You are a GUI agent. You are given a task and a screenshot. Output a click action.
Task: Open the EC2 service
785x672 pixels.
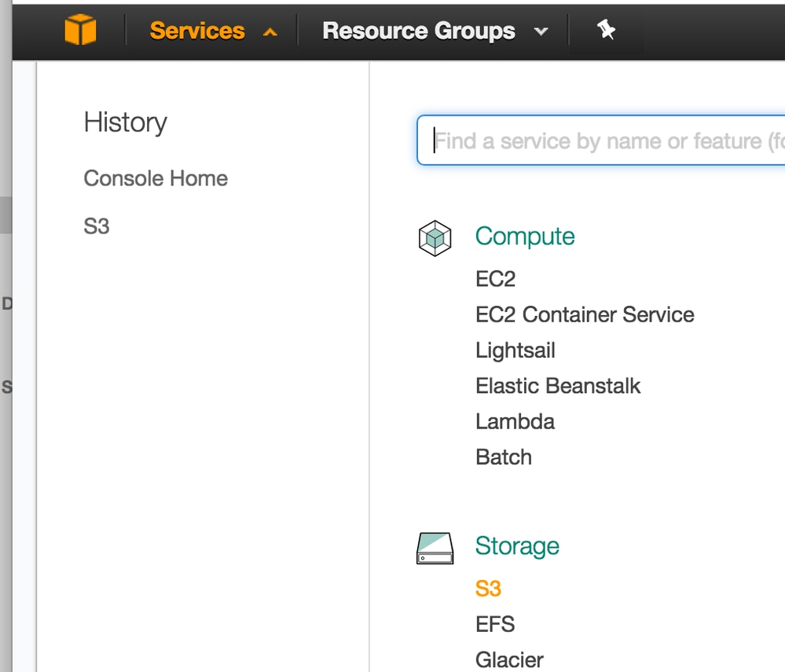(x=495, y=279)
